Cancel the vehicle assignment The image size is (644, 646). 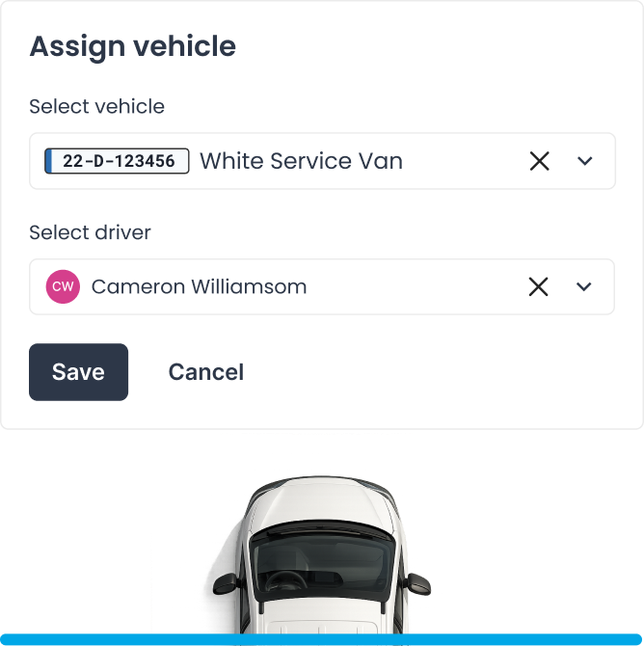pos(206,372)
